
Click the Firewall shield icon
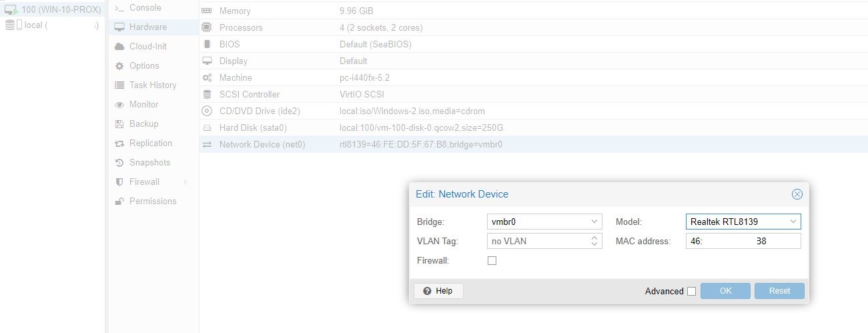pyautogui.click(x=119, y=182)
